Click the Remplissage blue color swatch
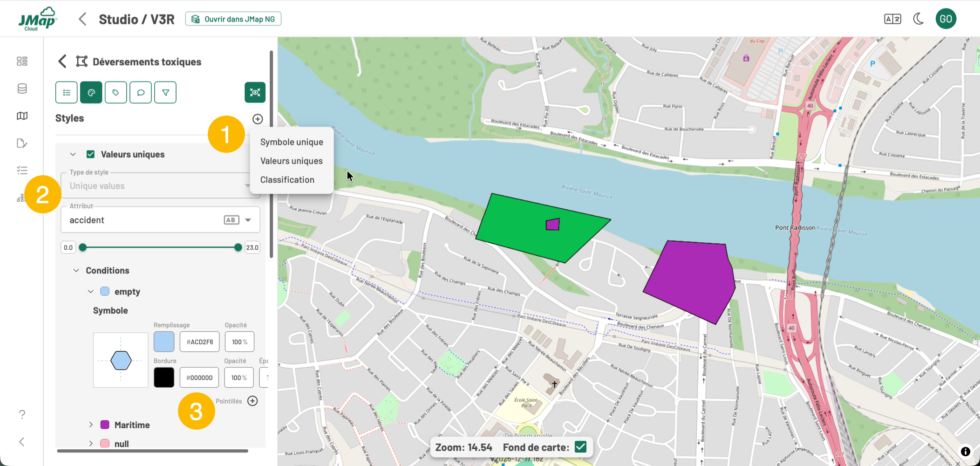The height and width of the screenshot is (466, 980). click(x=164, y=342)
